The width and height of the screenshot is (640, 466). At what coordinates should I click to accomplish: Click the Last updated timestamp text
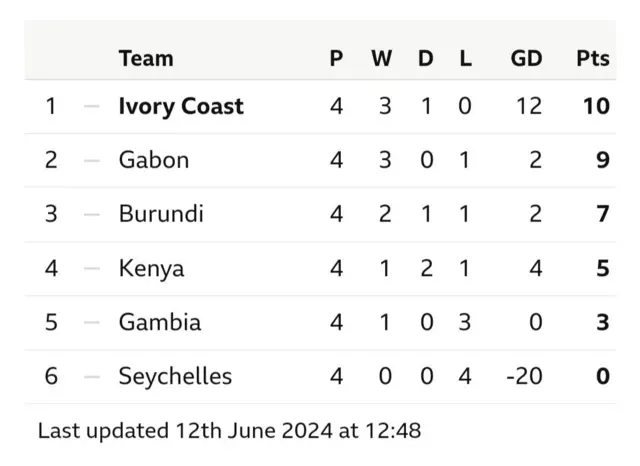229,431
